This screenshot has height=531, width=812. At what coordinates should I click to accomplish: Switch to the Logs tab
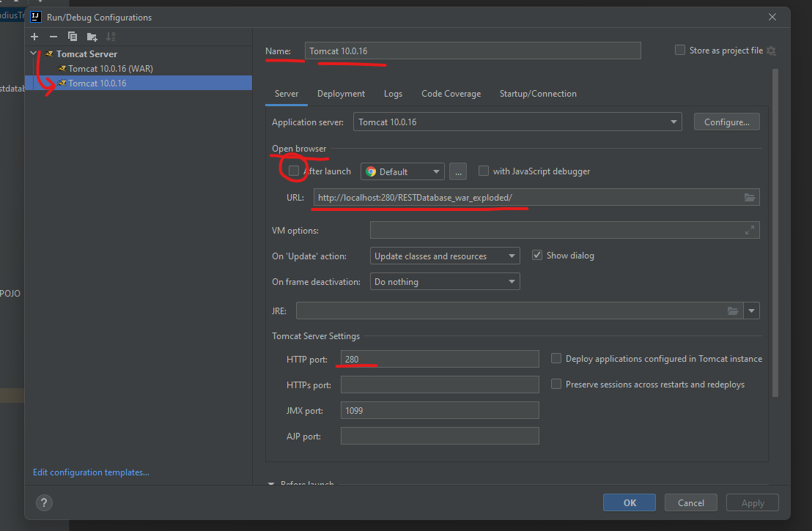pyautogui.click(x=393, y=94)
